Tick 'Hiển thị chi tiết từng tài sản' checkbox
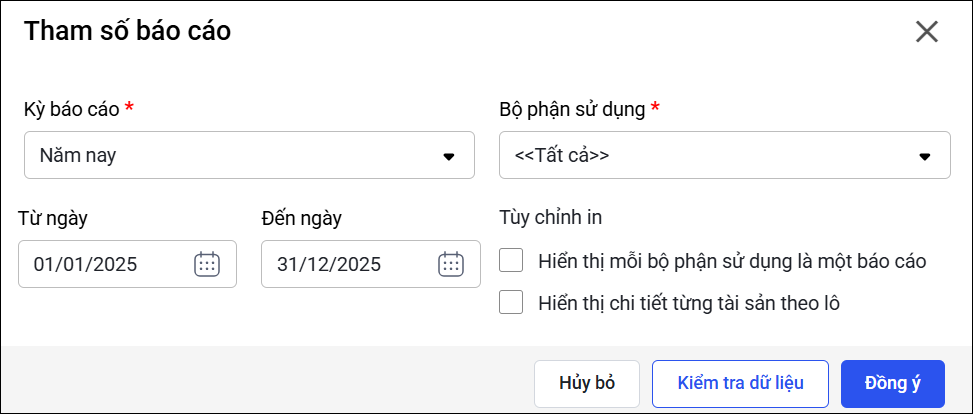973x414 pixels. [x=512, y=302]
